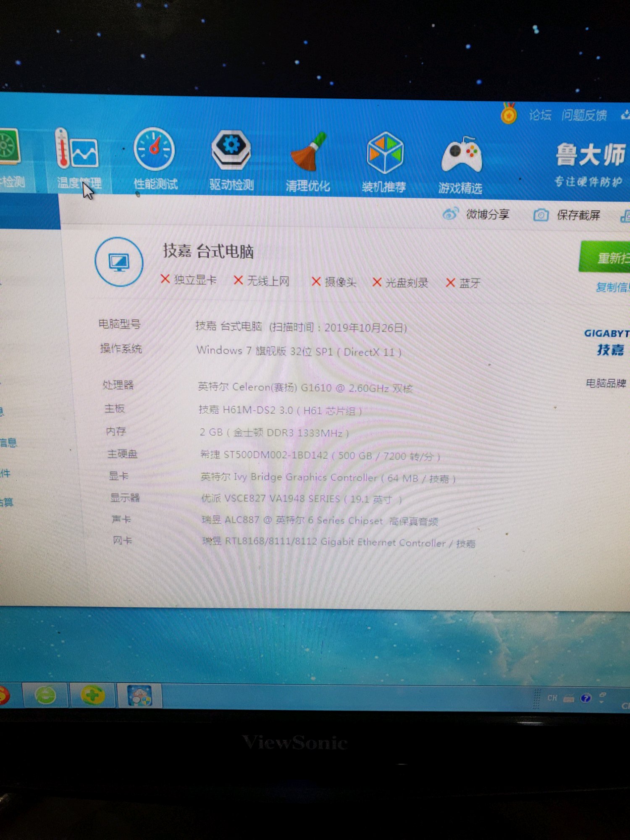
Task: Open the 鲁大师 taskbar icon
Action: [139, 696]
